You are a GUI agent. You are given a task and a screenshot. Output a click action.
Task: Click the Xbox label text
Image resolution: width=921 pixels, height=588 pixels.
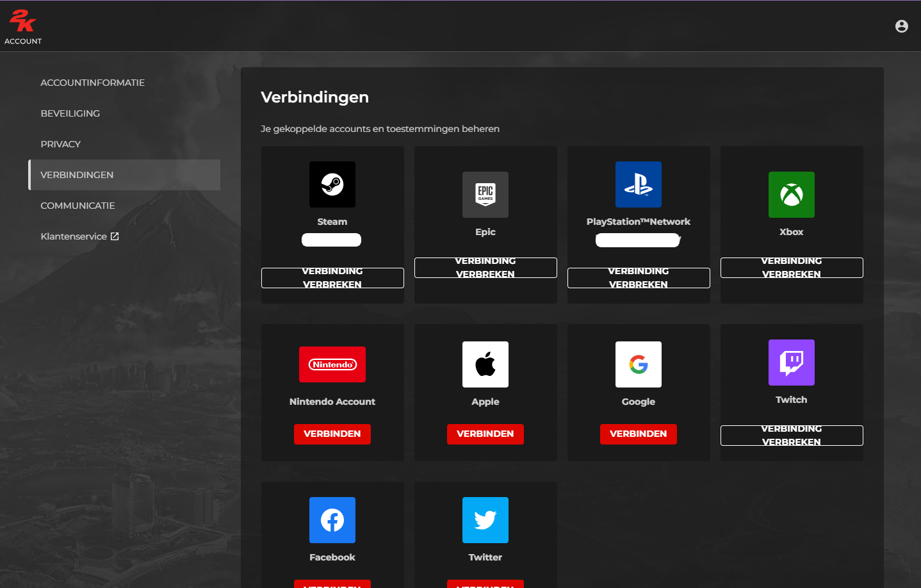tap(792, 232)
